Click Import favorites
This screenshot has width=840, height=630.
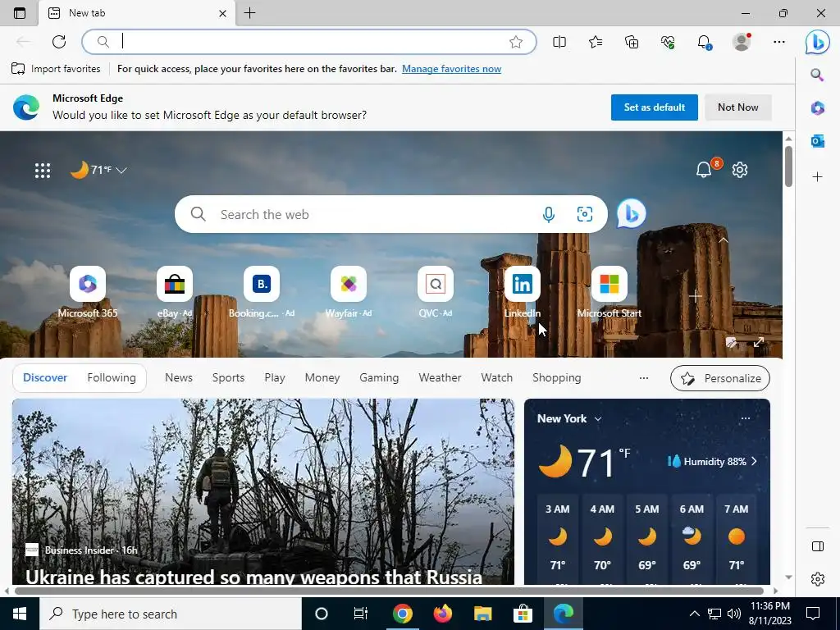pos(56,69)
